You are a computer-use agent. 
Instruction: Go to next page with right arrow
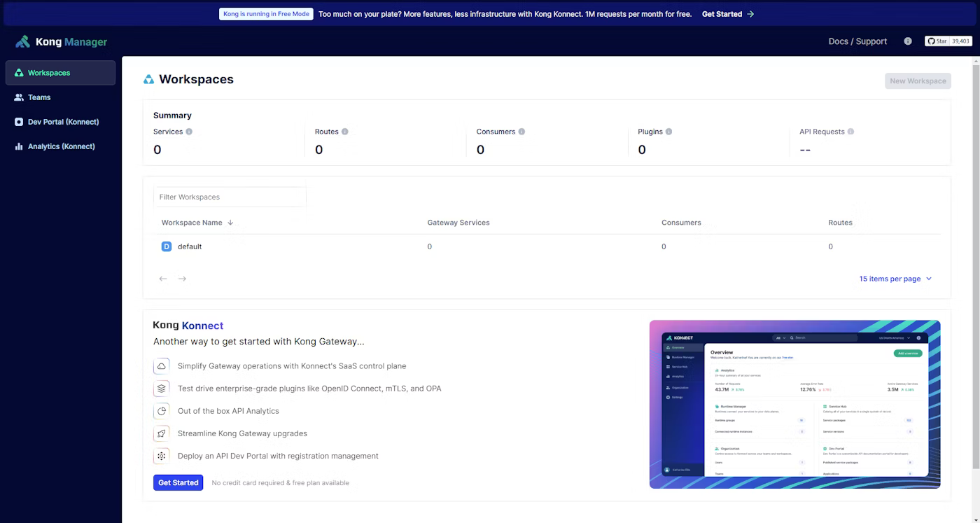(x=182, y=279)
